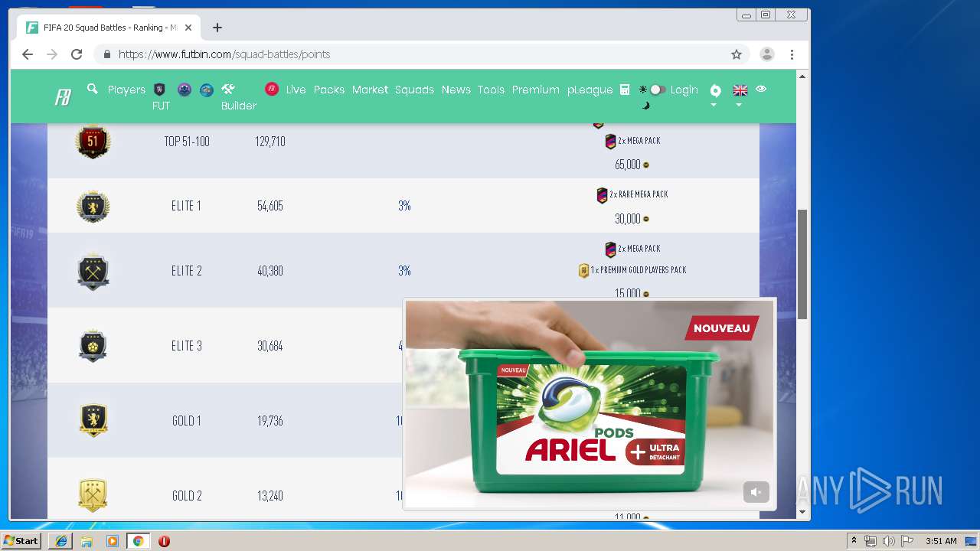Click the Top 51-100 rank badge
This screenshot has height=551, width=980.
(x=93, y=142)
